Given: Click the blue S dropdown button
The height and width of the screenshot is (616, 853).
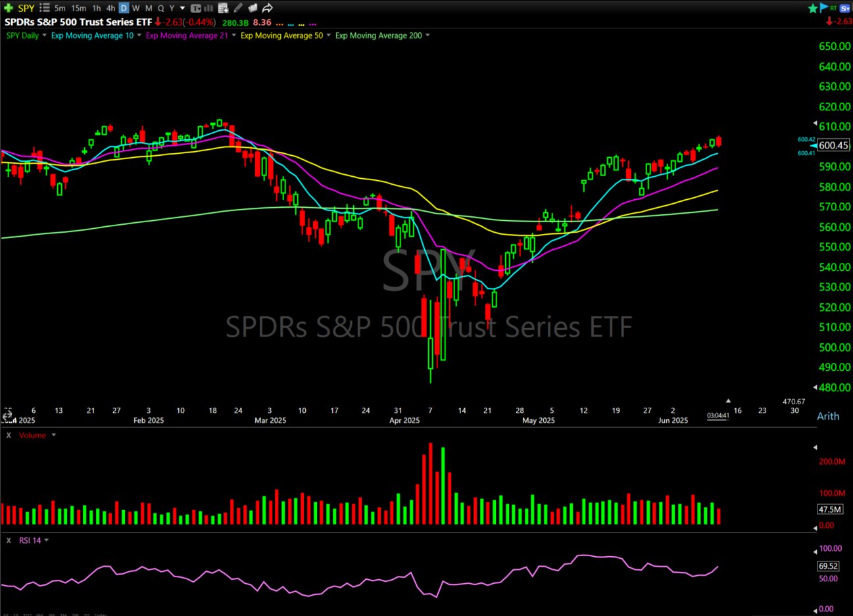Looking at the screenshot, I should 845,8.
